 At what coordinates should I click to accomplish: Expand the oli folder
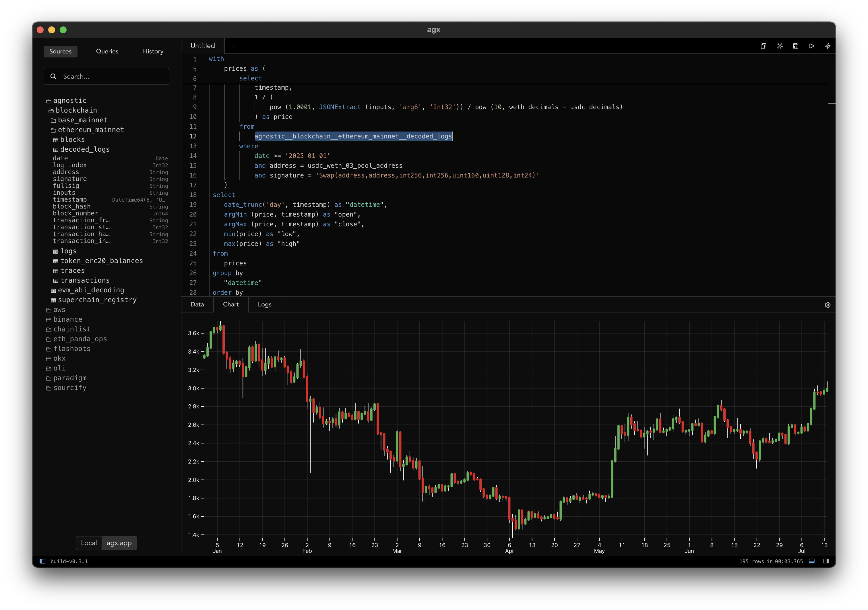click(x=56, y=368)
